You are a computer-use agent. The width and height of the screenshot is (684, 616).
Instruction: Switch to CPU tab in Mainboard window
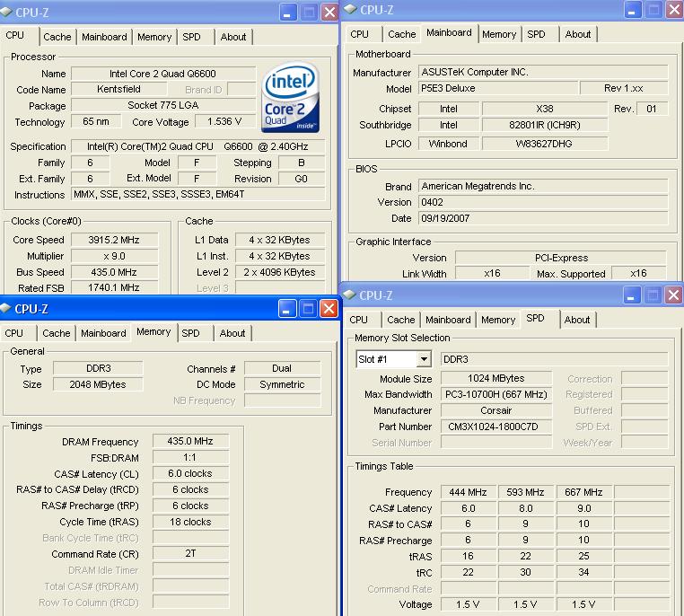pos(359,34)
